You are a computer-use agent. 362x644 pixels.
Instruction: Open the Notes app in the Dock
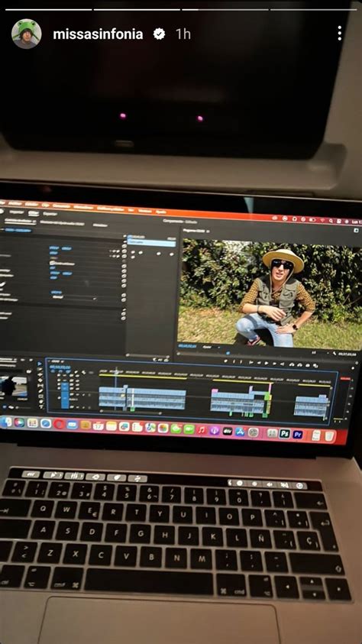[112, 426]
